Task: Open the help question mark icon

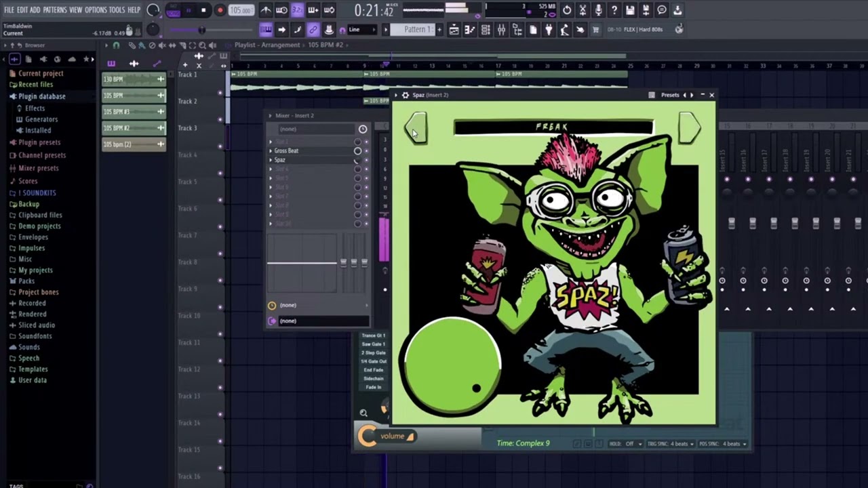Action: [614, 10]
